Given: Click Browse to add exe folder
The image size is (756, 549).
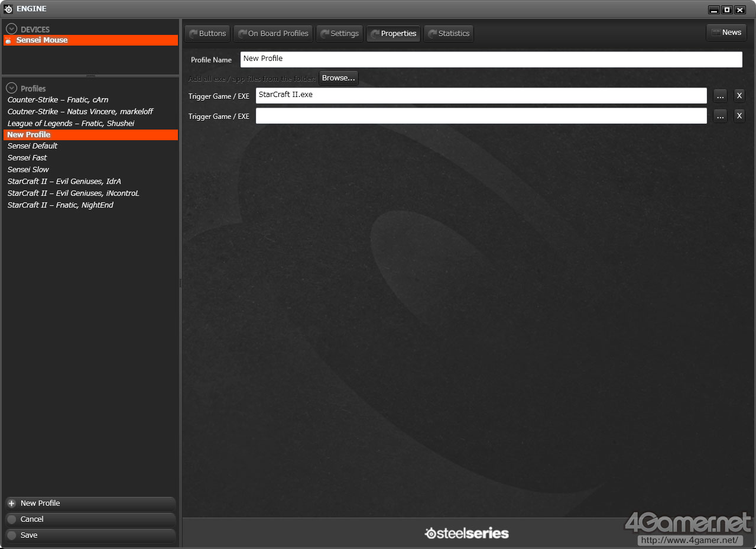Looking at the screenshot, I should [339, 78].
